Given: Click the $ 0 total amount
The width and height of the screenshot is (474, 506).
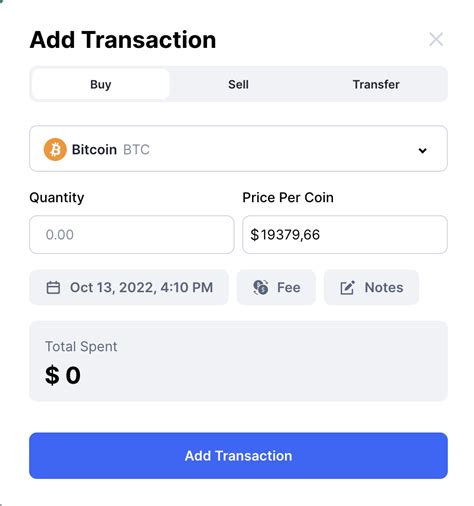Looking at the screenshot, I should click(x=63, y=375).
